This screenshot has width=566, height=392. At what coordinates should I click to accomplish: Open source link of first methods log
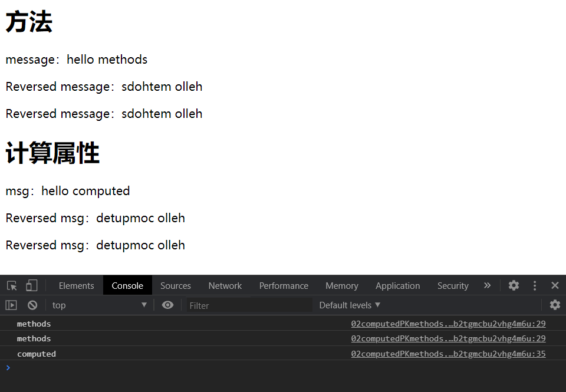448,324
